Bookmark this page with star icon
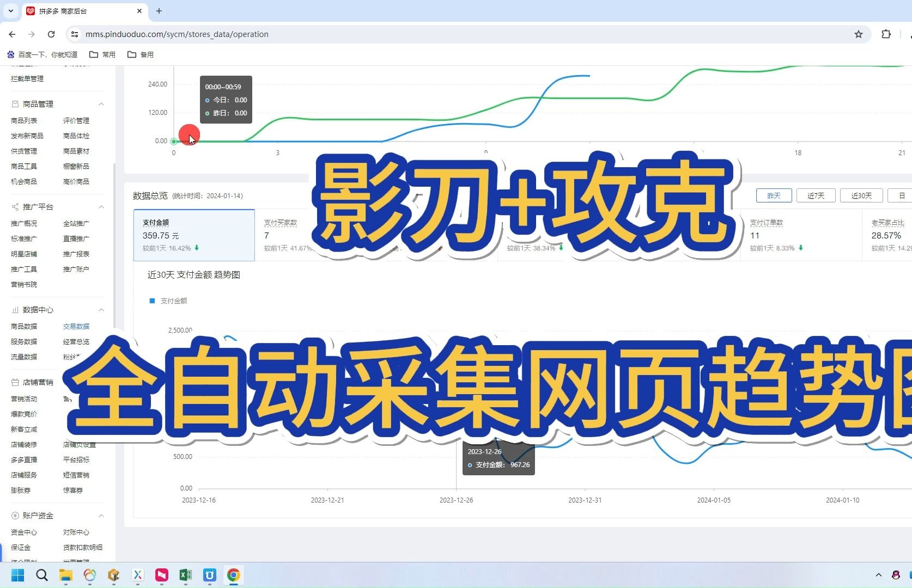 [859, 34]
